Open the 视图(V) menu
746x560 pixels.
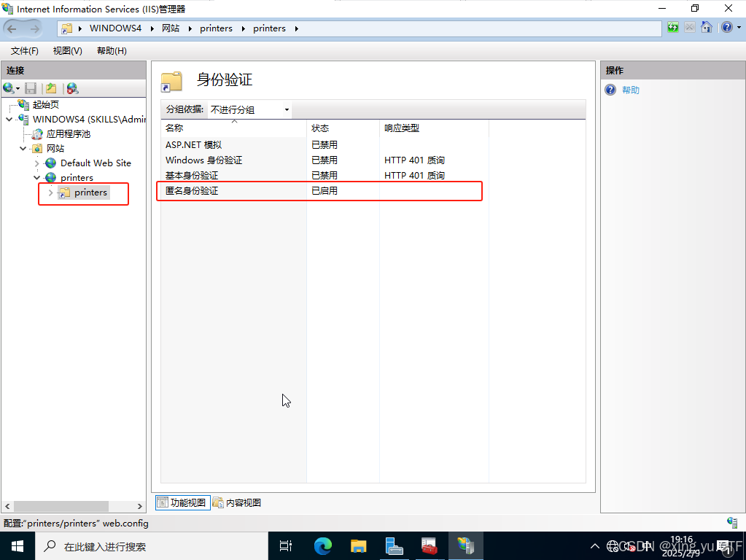[x=67, y=51]
